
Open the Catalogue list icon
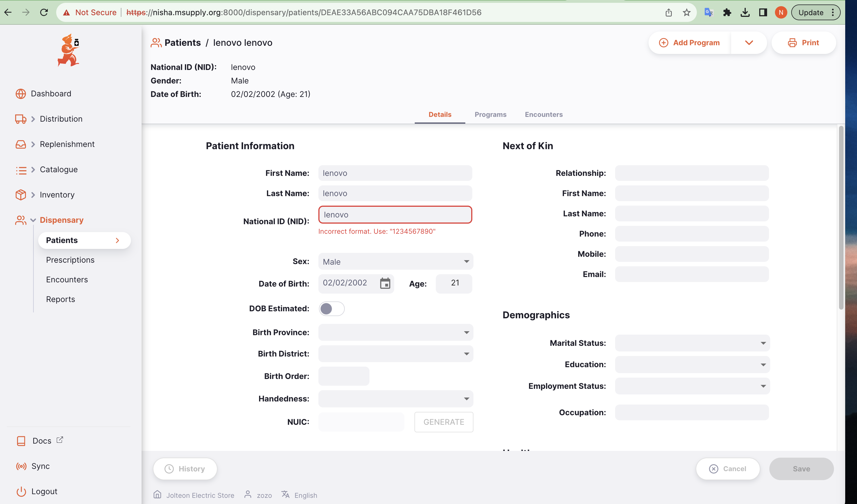pos(21,169)
